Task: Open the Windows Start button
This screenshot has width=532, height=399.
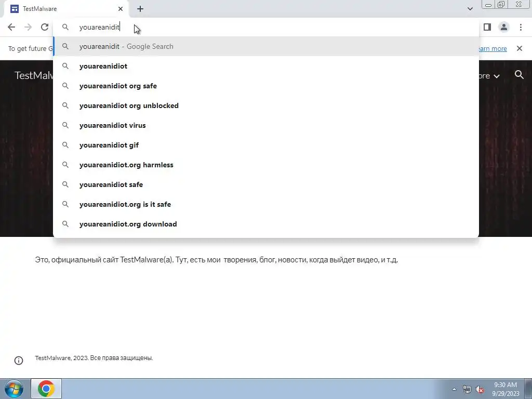Action: (14, 389)
